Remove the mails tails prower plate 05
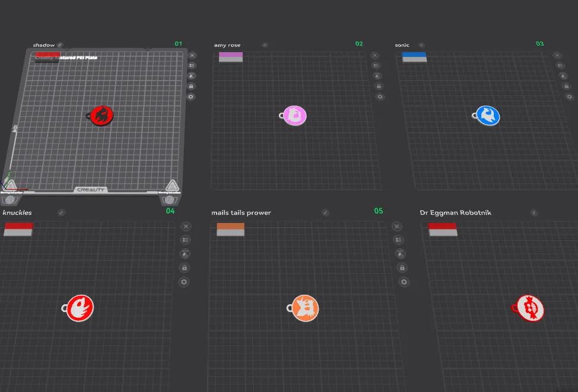578x392 pixels. click(396, 226)
